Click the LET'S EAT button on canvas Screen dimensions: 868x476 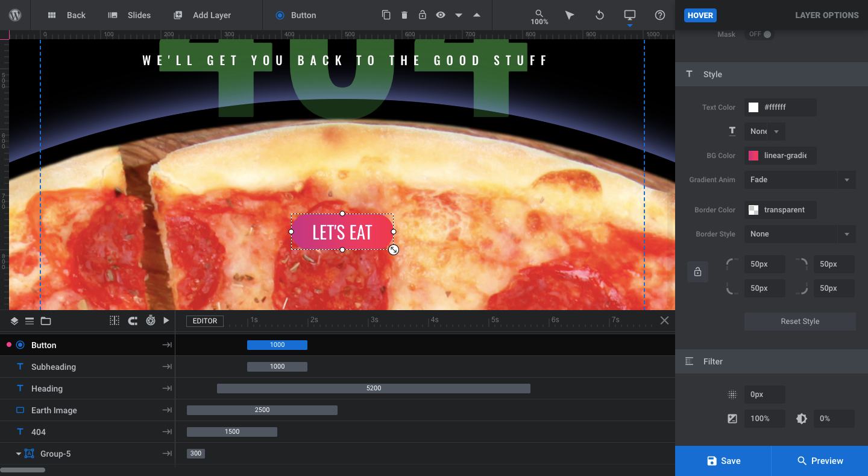[342, 232]
